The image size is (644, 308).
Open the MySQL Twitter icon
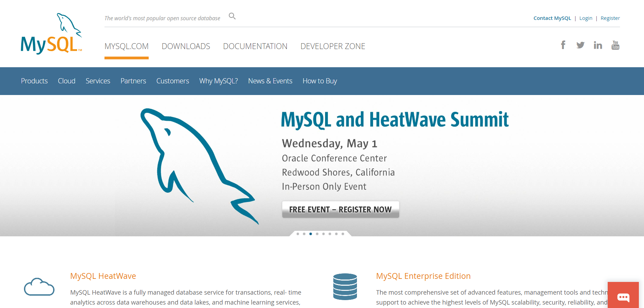pos(580,45)
